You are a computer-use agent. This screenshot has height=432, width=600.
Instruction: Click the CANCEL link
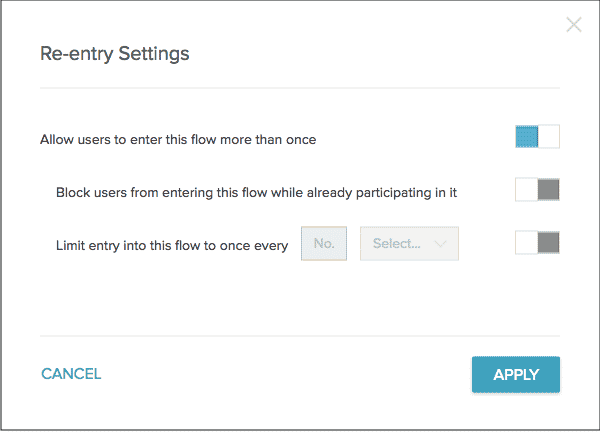[71, 374]
